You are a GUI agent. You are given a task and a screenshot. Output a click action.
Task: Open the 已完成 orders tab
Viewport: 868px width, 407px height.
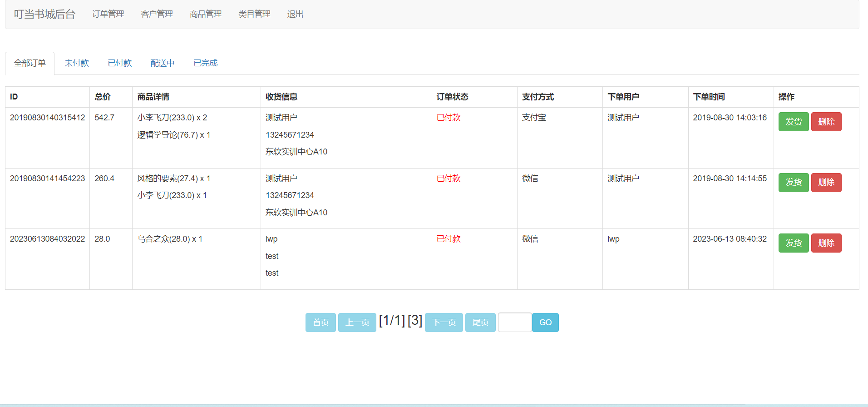(x=206, y=63)
